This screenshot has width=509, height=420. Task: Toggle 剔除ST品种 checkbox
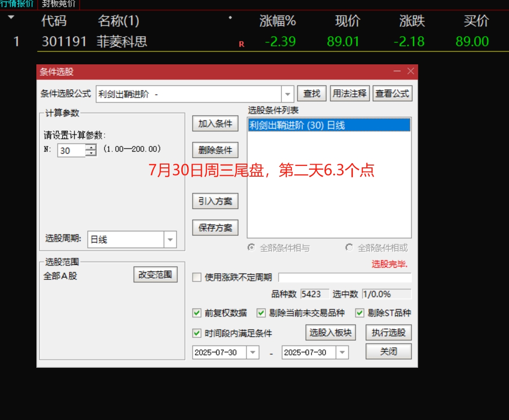pyautogui.click(x=360, y=313)
